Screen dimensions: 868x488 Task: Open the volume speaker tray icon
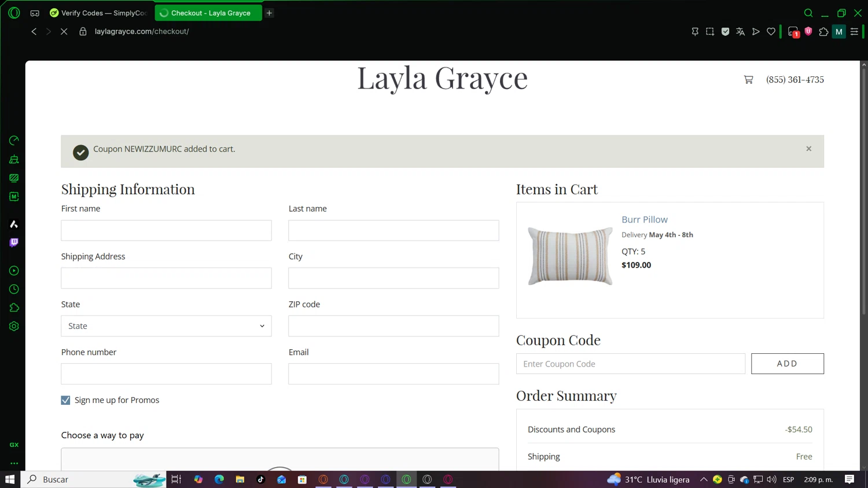771,479
